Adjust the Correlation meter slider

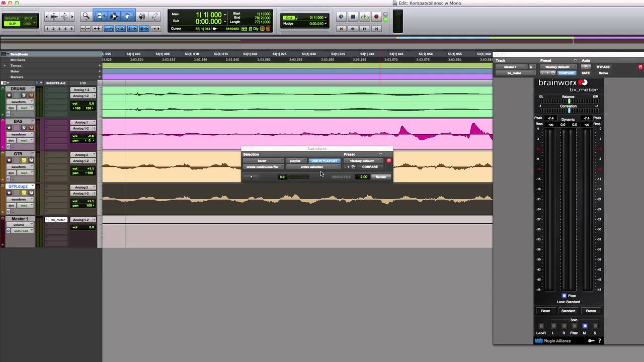[569, 111]
